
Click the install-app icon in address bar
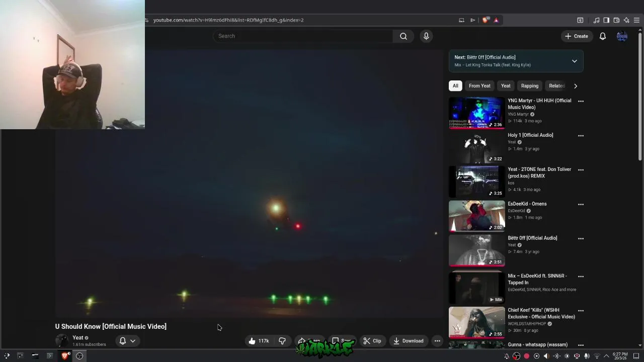[461, 20]
